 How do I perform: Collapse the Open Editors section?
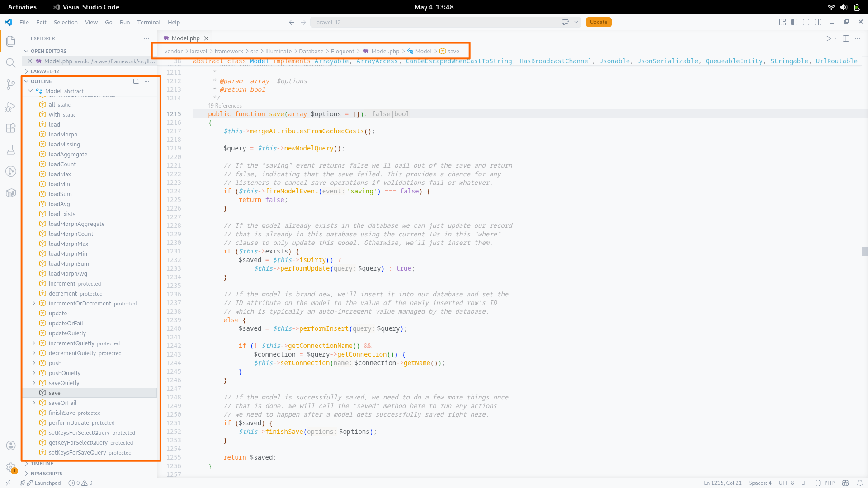(x=27, y=51)
